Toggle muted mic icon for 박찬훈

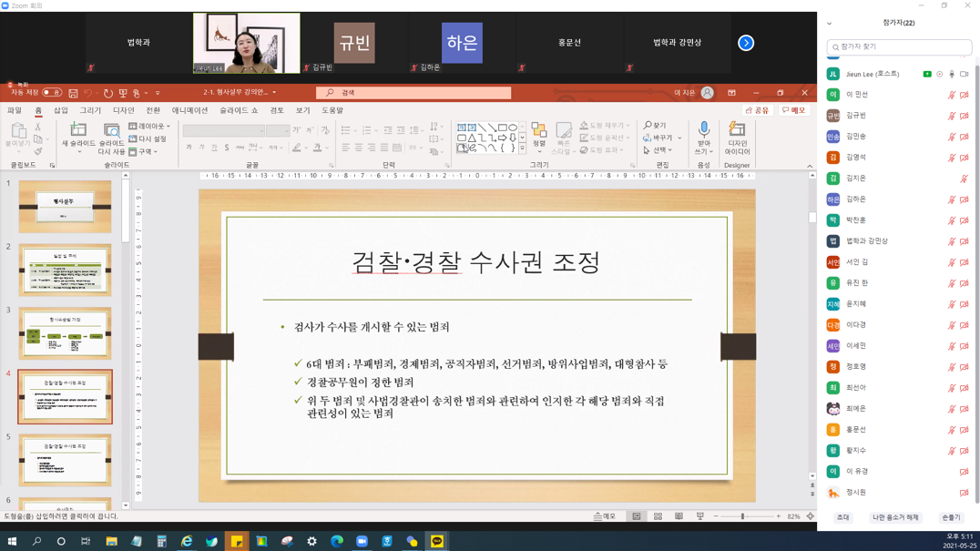coord(951,220)
